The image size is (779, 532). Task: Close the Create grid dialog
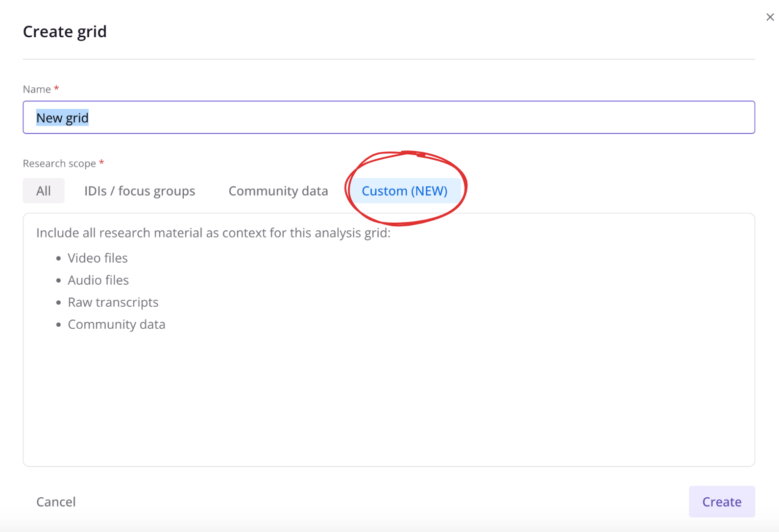click(x=770, y=17)
